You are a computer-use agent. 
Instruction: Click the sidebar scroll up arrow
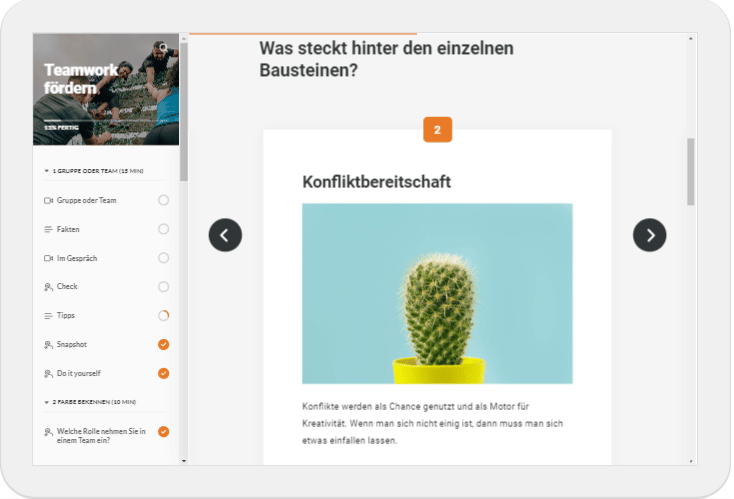(184, 38)
